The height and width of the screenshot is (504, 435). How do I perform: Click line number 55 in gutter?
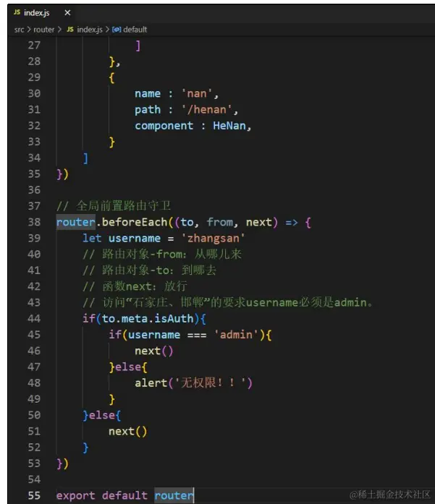pyautogui.click(x=34, y=495)
